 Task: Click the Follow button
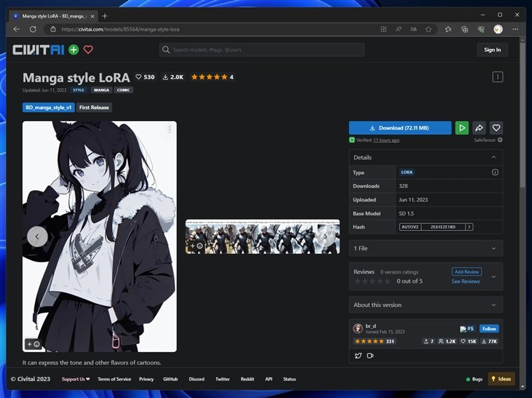tap(489, 329)
